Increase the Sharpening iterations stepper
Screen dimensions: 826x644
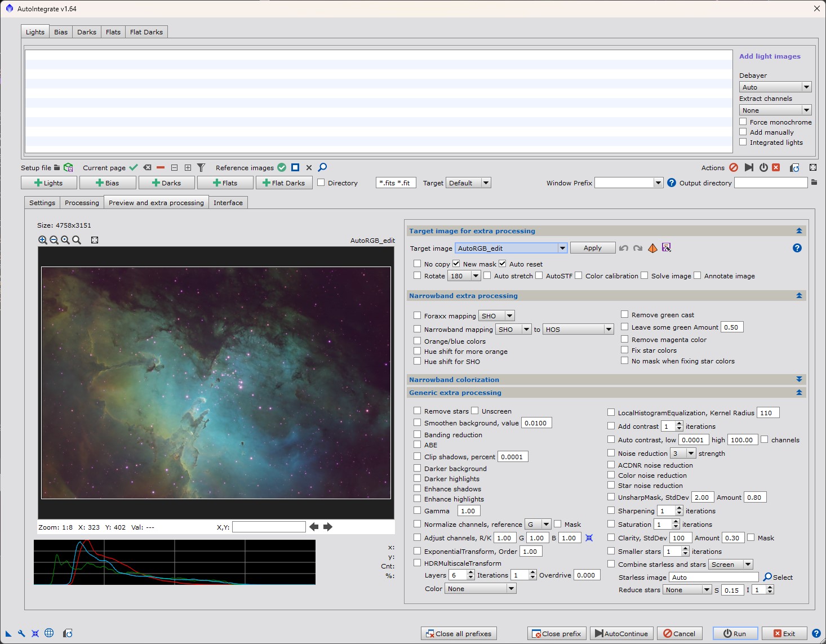(679, 508)
